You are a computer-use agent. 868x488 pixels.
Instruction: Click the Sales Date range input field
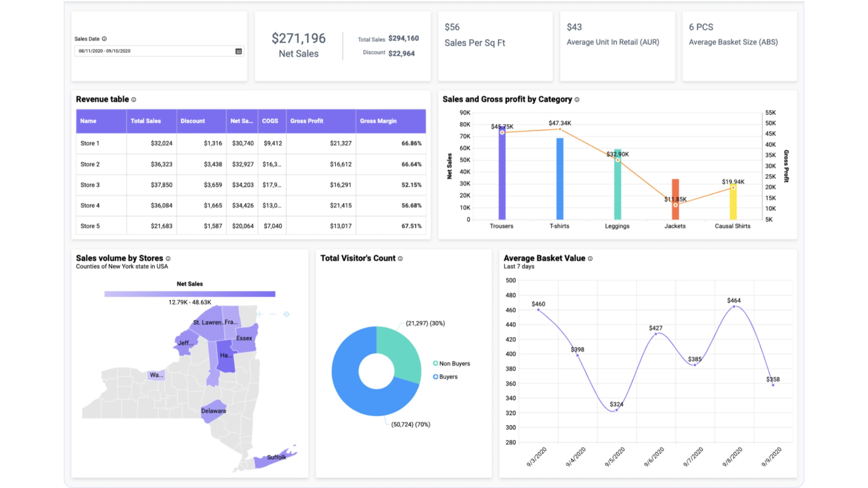tap(159, 51)
